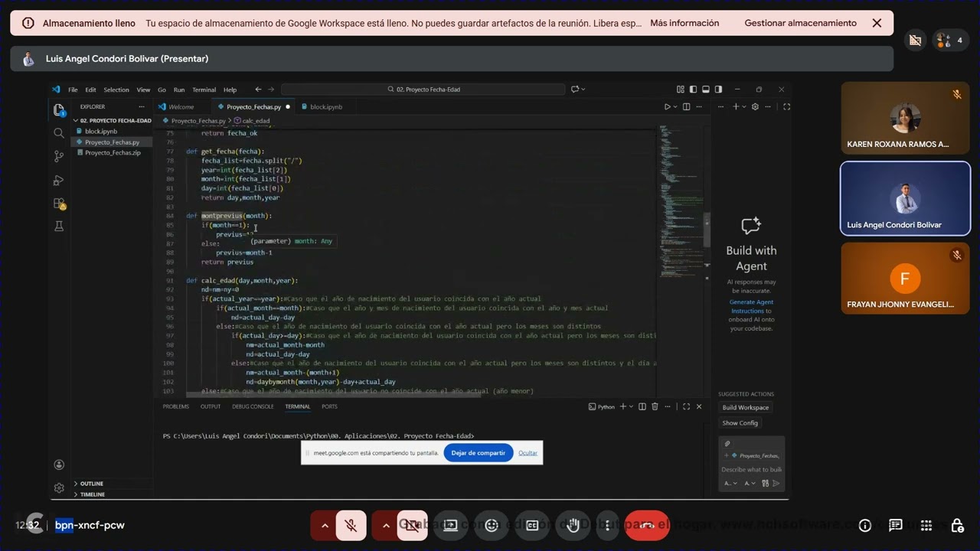Viewport: 980px width, 551px height.
Task: Switch to the Welcome tab
Action: (181, 107)
